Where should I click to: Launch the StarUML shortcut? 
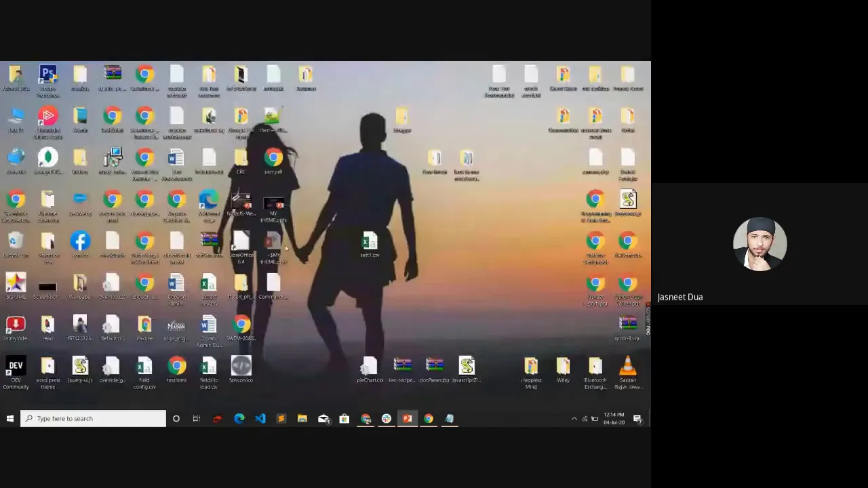click(x=16, y=287)
